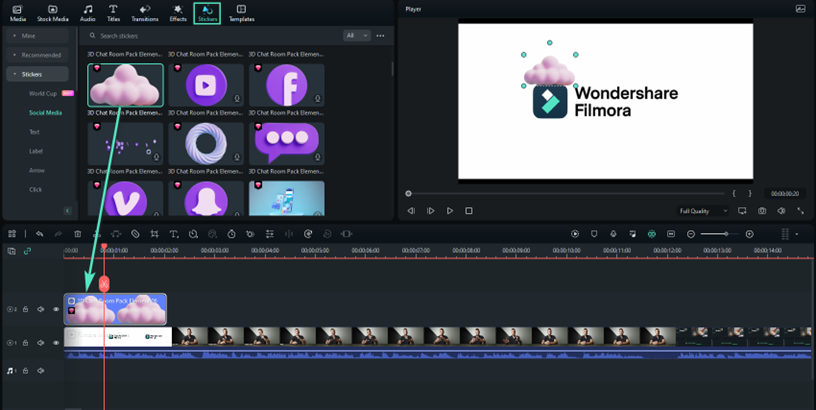Viewport: 816px width, 410px height.
Task: Mute video track 1
Action: tap(41, 343)
